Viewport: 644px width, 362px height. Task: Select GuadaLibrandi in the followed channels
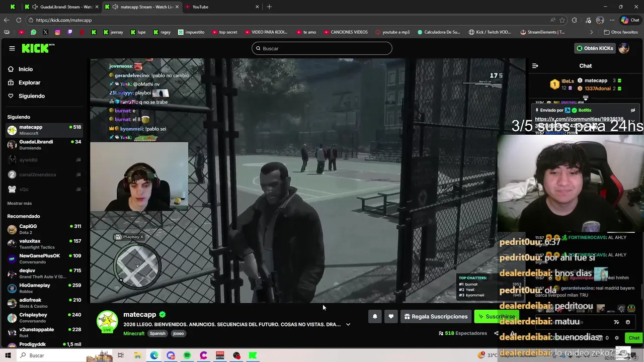point(44,144)
